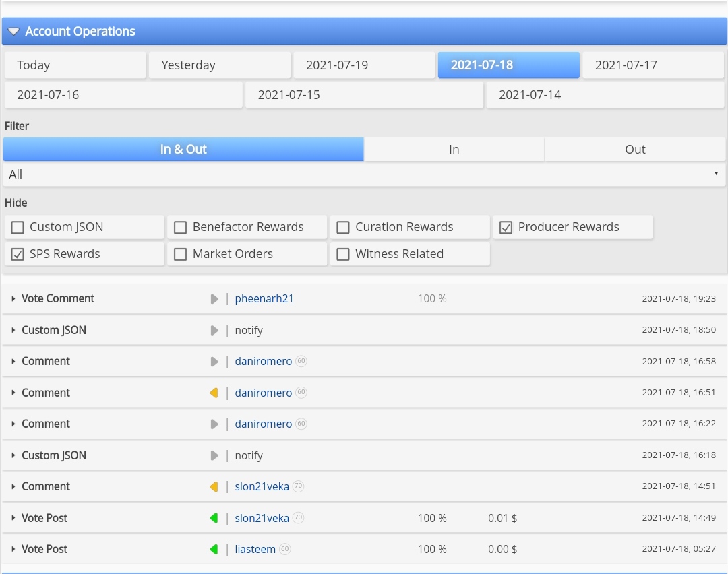
Task: Click reputation badge 60 on 16:51 row
Action: click(301, 393)
